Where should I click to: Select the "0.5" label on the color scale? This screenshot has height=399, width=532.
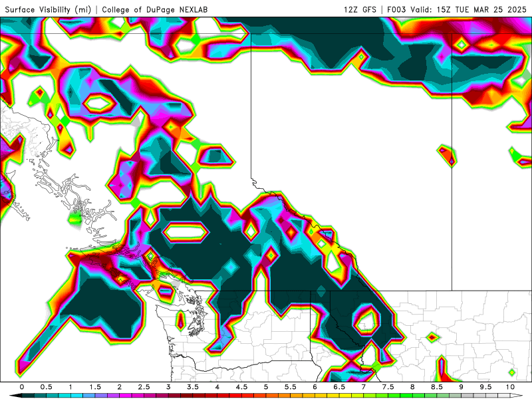click(x=46, y=387)
